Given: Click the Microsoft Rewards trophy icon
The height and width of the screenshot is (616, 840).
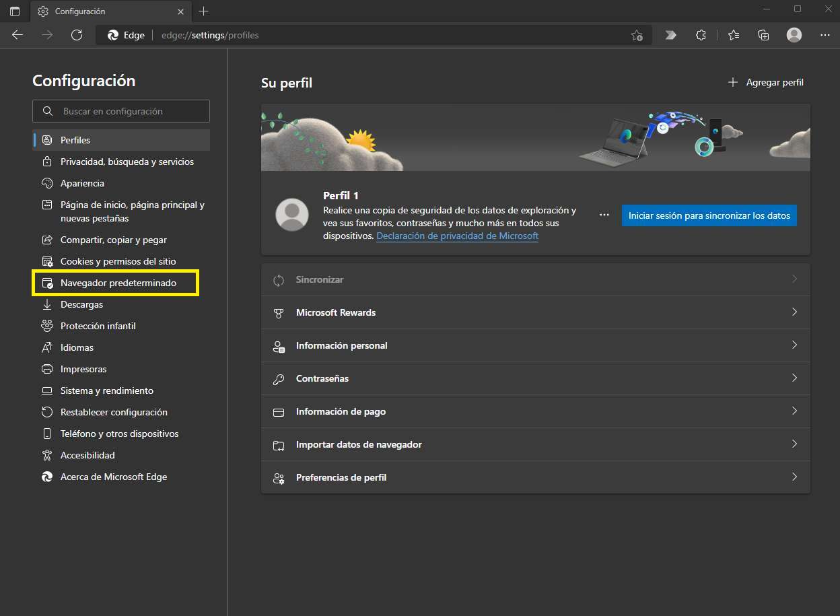Looking at the screenshot, I should (279, 313).
